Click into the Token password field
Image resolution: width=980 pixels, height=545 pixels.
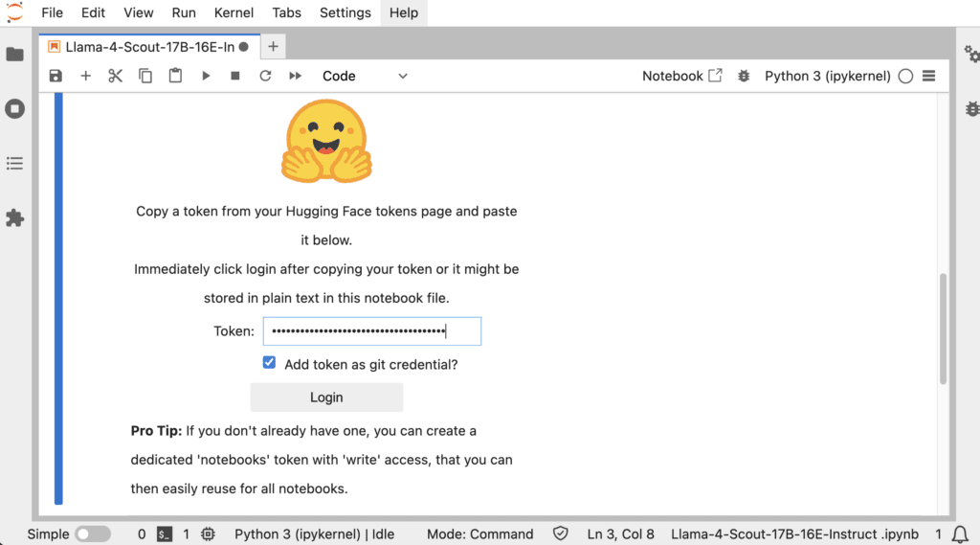372,331
